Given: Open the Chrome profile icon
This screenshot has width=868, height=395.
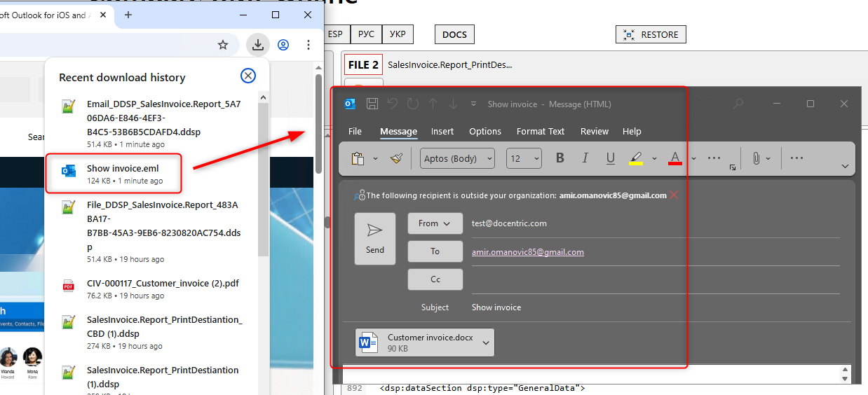Looking at the screenshot, I should click(x=283, y=45).
